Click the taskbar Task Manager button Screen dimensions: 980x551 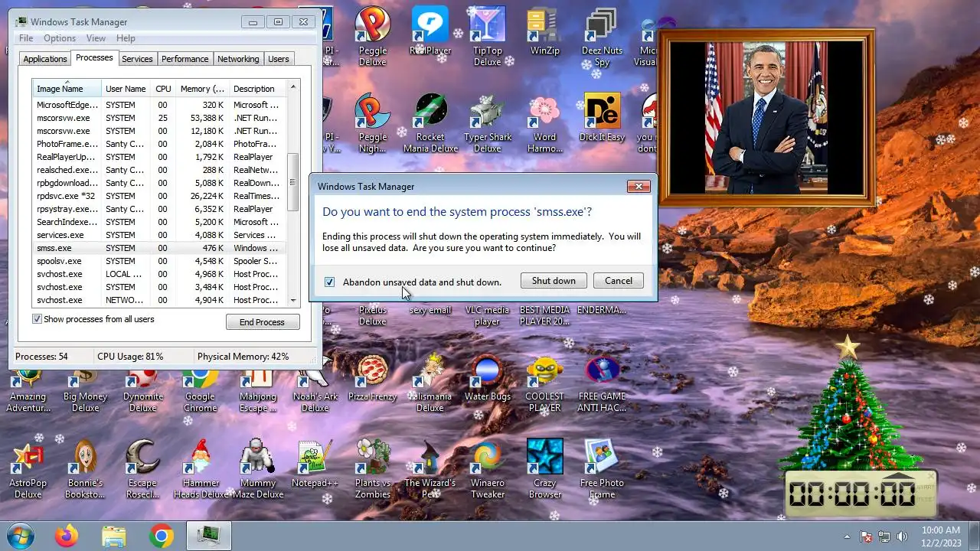point(207,536)
